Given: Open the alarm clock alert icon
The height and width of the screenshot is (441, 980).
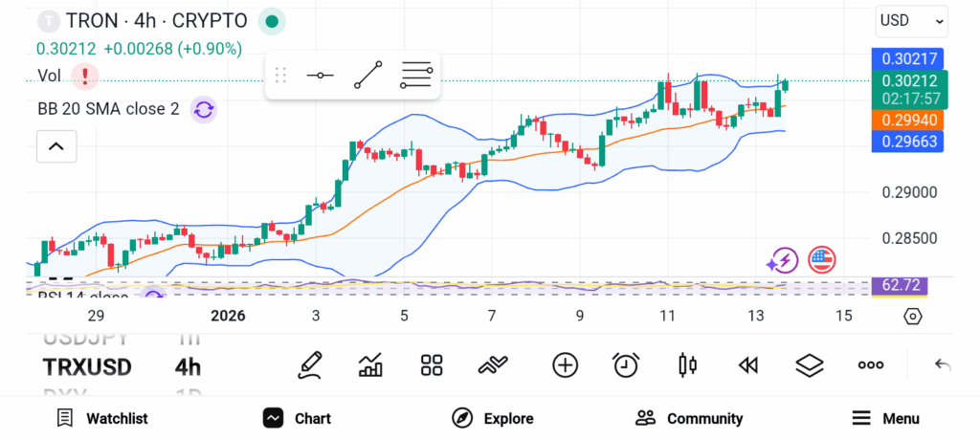Looking at the screenshot, I should click(x=626, y=364).
